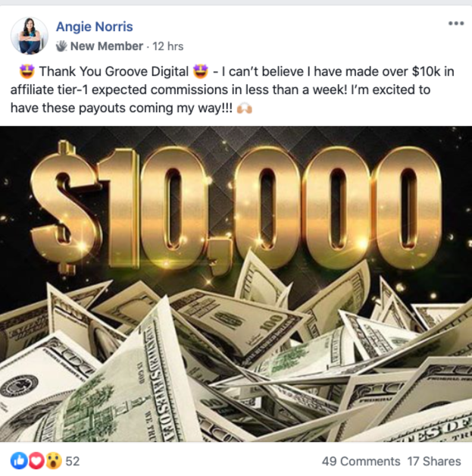
Task: Click the star-struck emoji before "Thank You"
Action: [x=27, y=72]
